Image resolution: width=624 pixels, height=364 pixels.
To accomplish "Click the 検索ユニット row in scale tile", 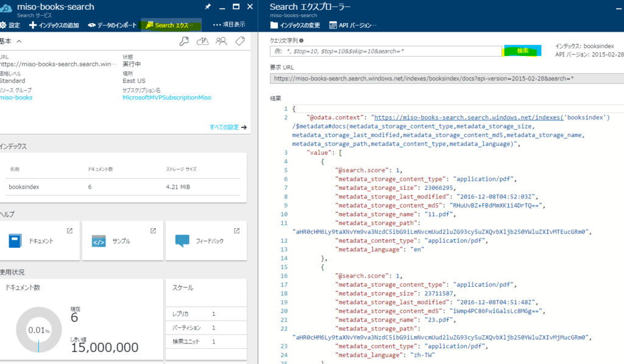I will [x=206, y=341].
